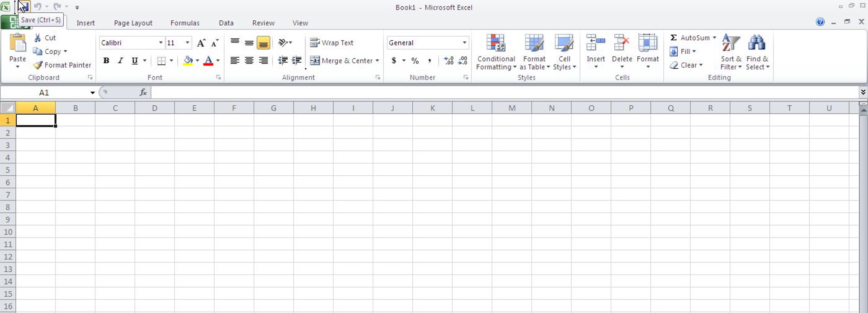Click the Undo arrow icon
The width and height of the screenshot is (868, 313).
pos(38,7)
